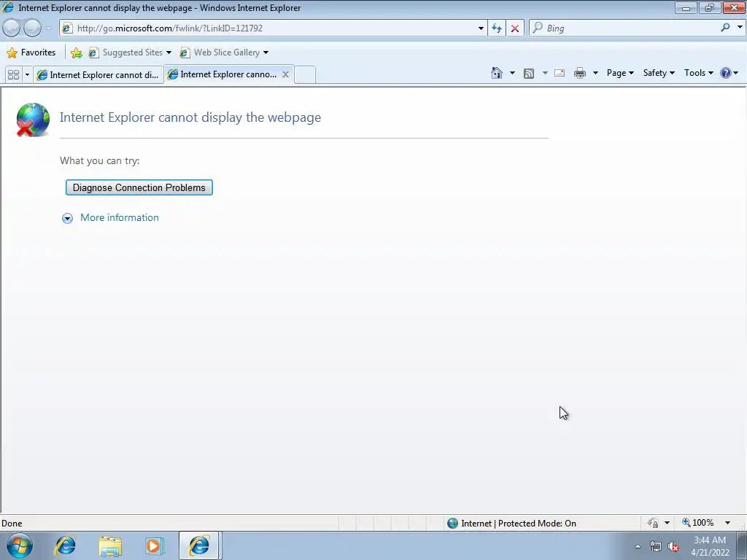Click the RSS Feeds icon

tap(529, 73)
